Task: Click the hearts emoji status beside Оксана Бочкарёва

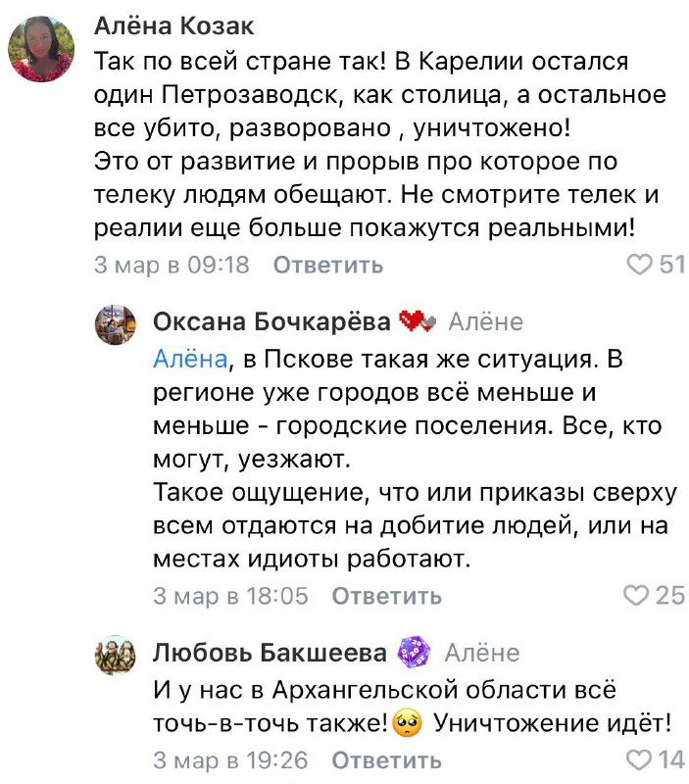Action: pyautogui.click(x=416, y=321)
